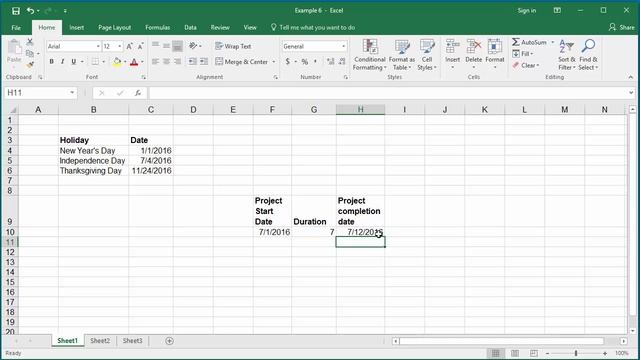Click the Merge & Center button
The image size is (640, 360).
[242, 62]
